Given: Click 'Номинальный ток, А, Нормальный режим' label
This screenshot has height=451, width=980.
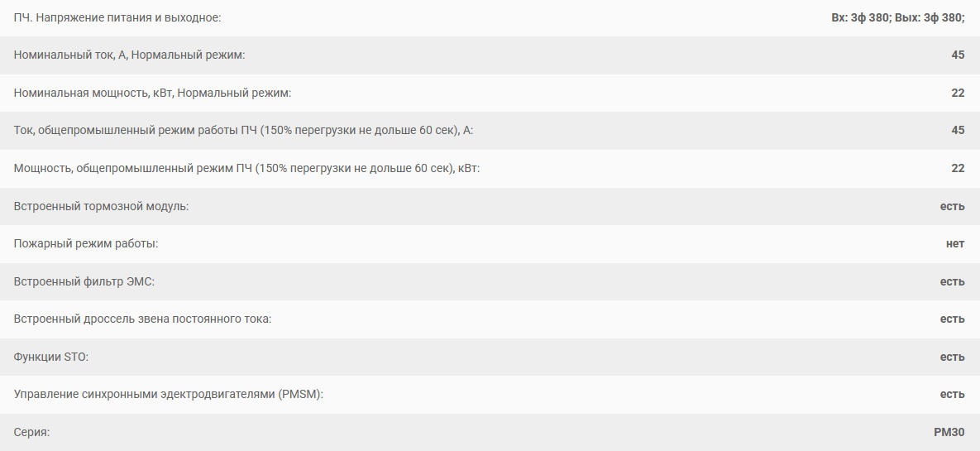Looking at the screenshot, I should pos(129,55).
